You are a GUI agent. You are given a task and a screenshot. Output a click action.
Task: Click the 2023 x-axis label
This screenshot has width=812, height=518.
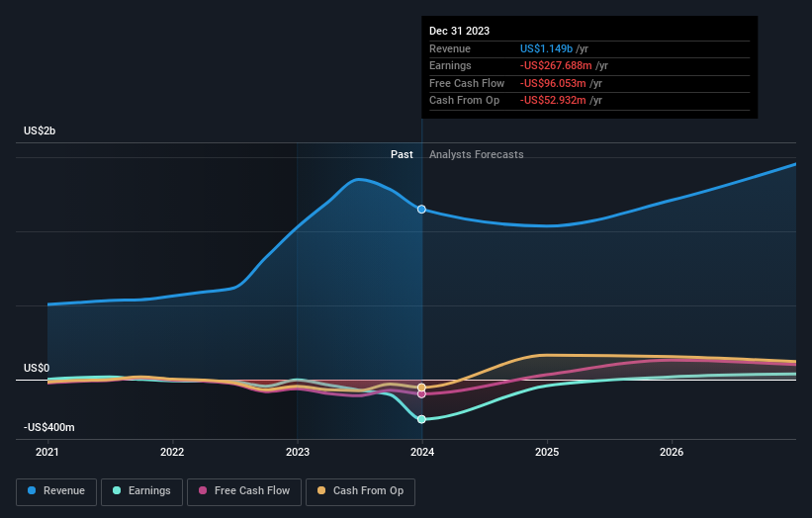[298, 453]
